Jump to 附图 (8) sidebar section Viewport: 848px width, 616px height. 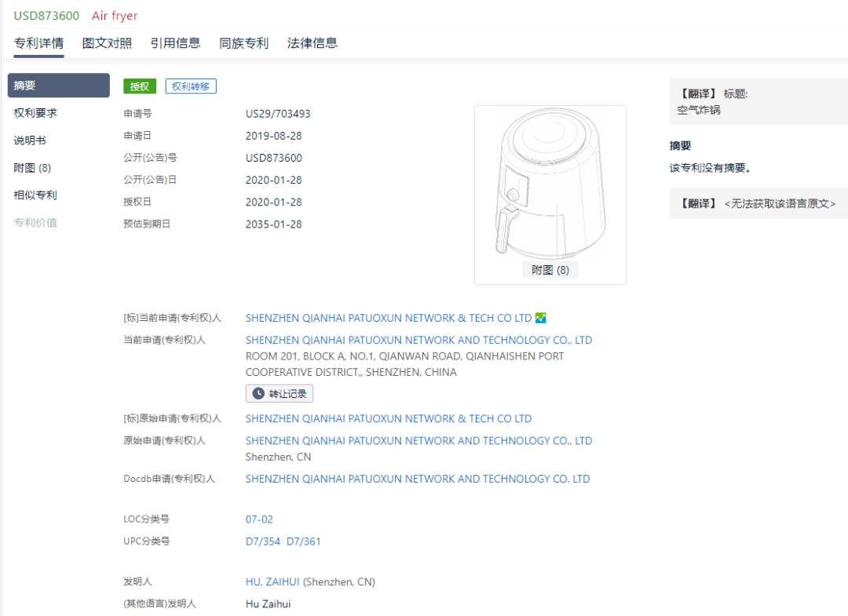click(x=32, y=168)
